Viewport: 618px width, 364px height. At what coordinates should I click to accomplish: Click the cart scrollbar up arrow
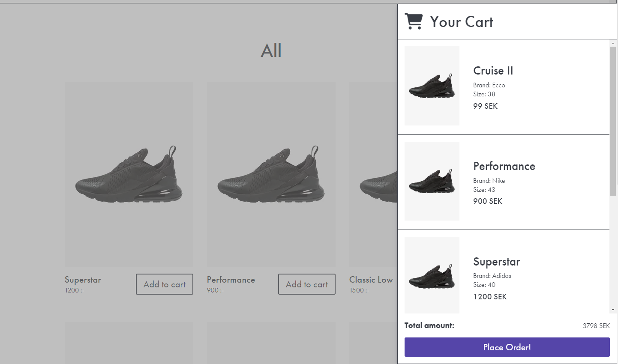point(613,43)
